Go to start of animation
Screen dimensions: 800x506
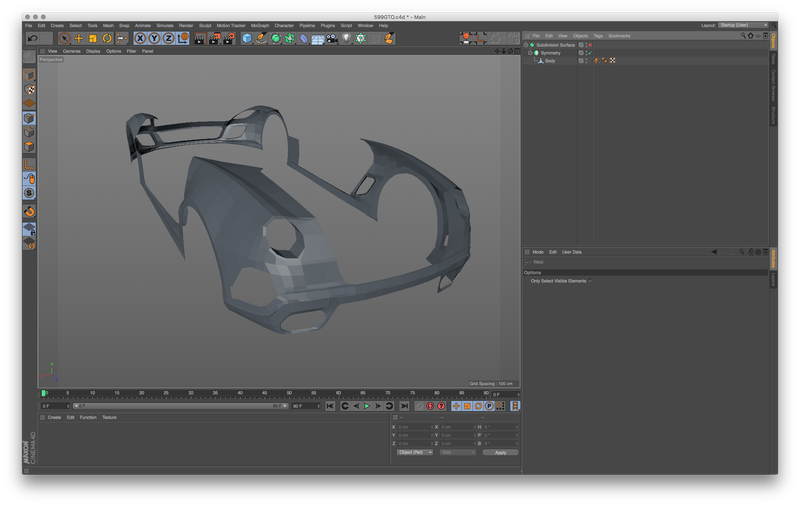pyautogui.click(x=330, y=406)
